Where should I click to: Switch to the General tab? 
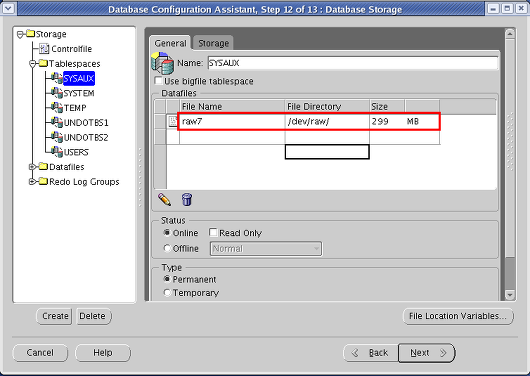[x=170, y=43]
